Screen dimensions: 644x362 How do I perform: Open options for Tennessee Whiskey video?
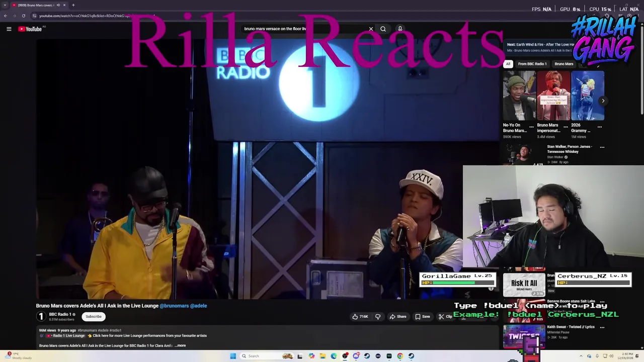pyautogui.click(x=602, y=147)
